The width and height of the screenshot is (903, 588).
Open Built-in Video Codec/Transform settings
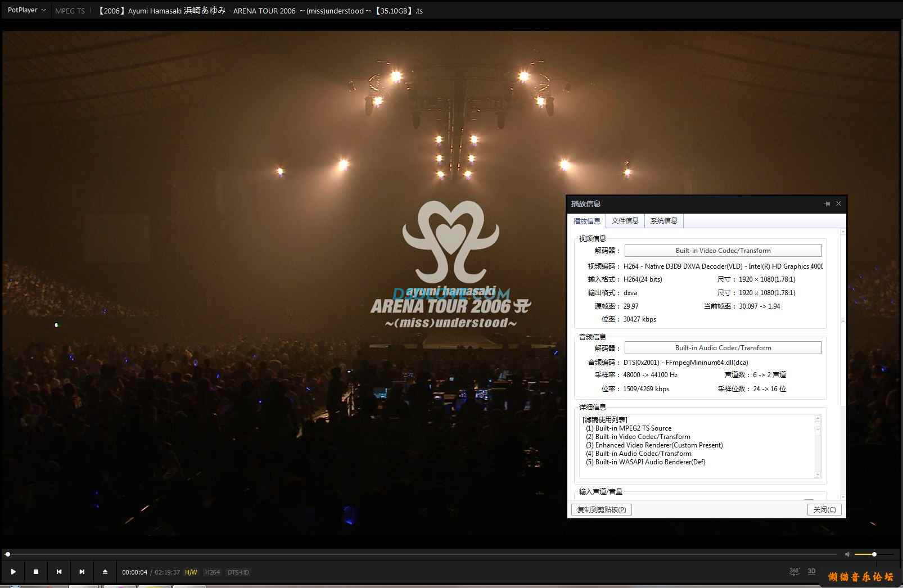(723, 251)
